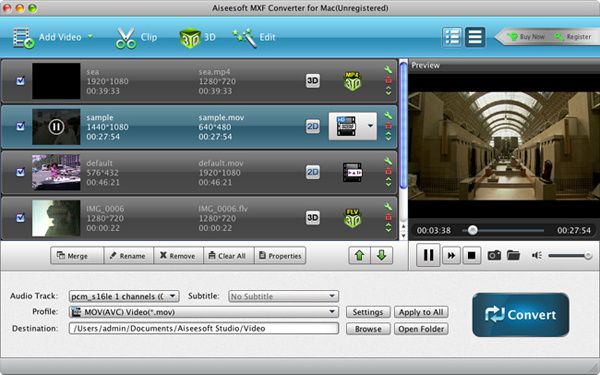Image resolution: width=600 pixels, height=375 pixels.
Task: Take a snapshot with the camera icon
Action: (494, 255)
